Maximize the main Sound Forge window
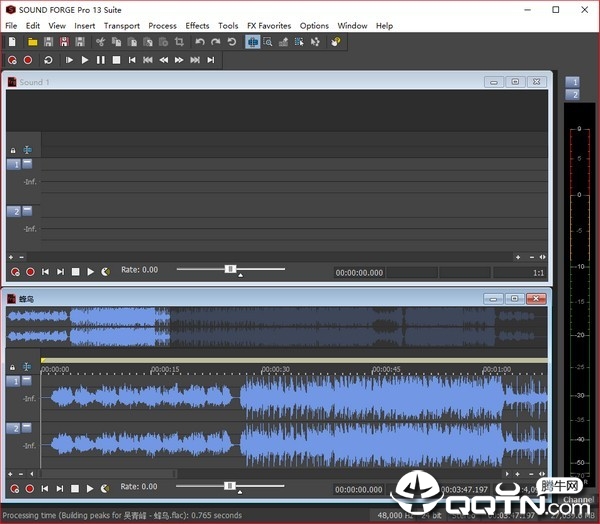Image resolution: width=600 pixels, height=524 pixels. click(x=556, y=10)
